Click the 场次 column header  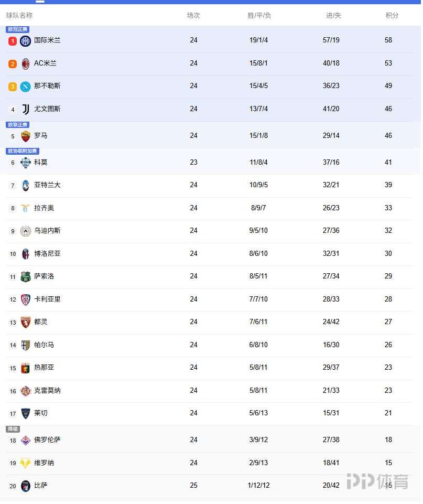click(193, 16)
